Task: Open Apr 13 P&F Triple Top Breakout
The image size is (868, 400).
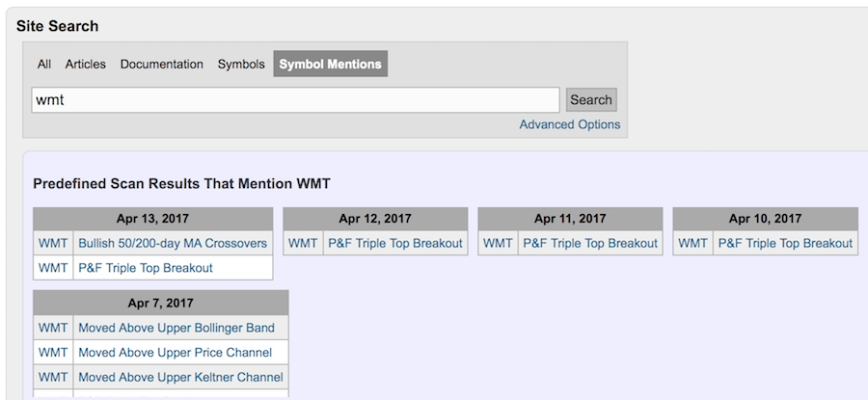Action: coord(146,268)
